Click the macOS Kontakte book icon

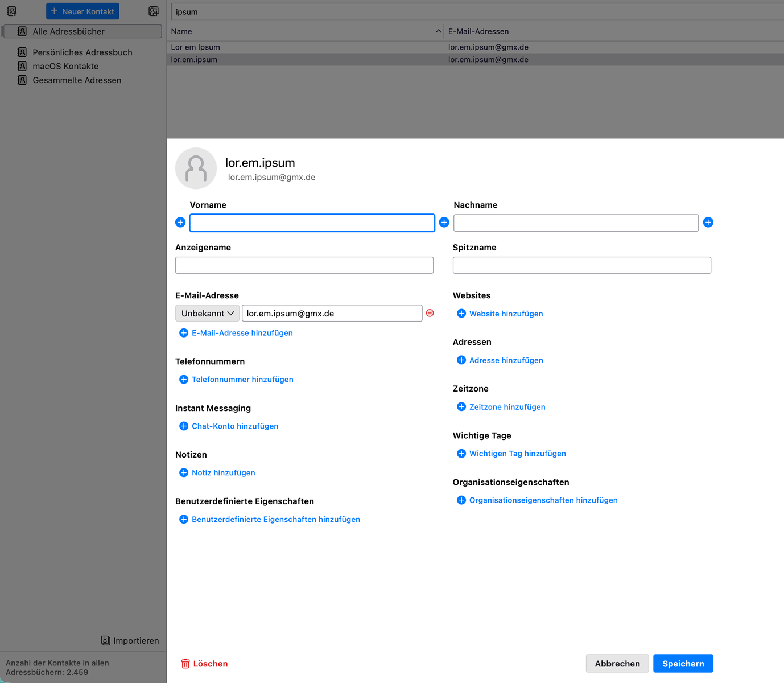pyautogui.click(x=22, y=66)
